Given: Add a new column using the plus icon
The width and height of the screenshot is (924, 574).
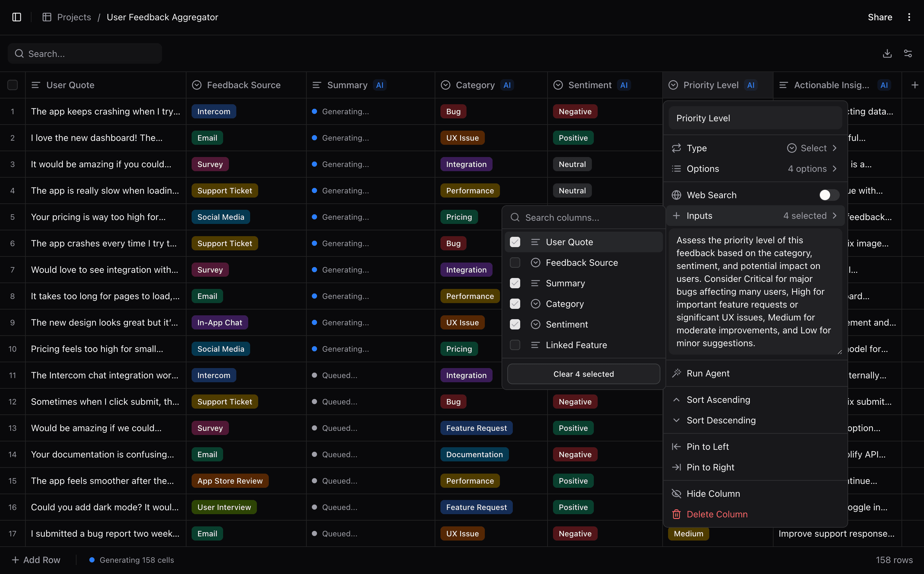Looking at the screenshot, I should tap(915, 85).
